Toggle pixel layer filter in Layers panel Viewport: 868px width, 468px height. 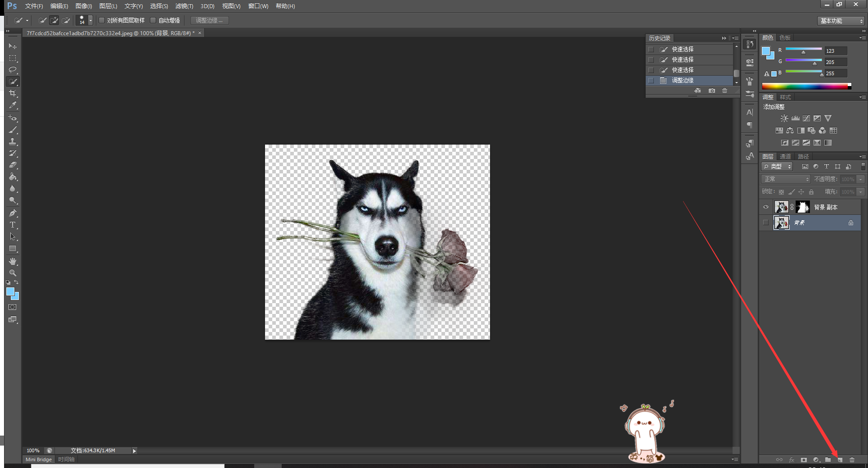[x=805, y=167]
